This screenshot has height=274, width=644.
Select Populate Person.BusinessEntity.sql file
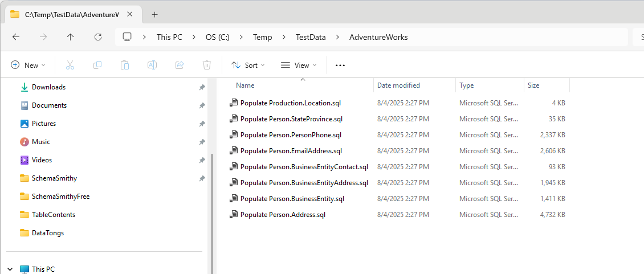pyautogui.click(x=292, y=199)
